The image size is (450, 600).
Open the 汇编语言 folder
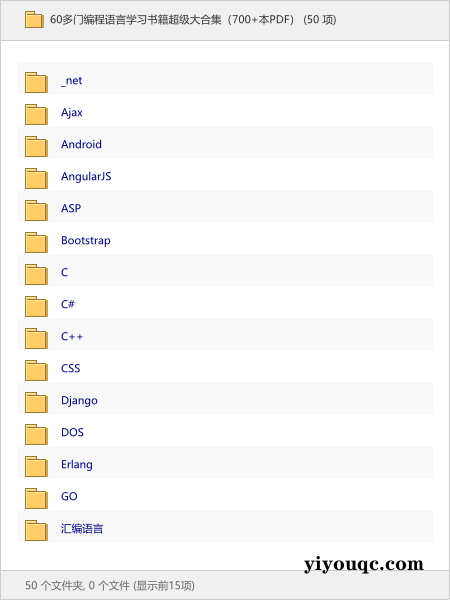[x=82, y=528]
